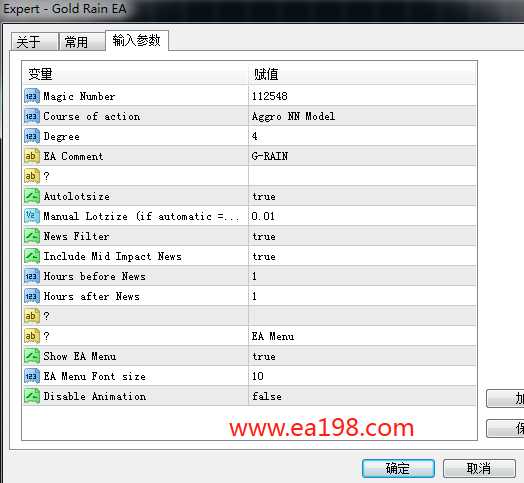Screen dimensions: 524x483
Task: Select the icon next to News Filter
Action: point(32,236)
